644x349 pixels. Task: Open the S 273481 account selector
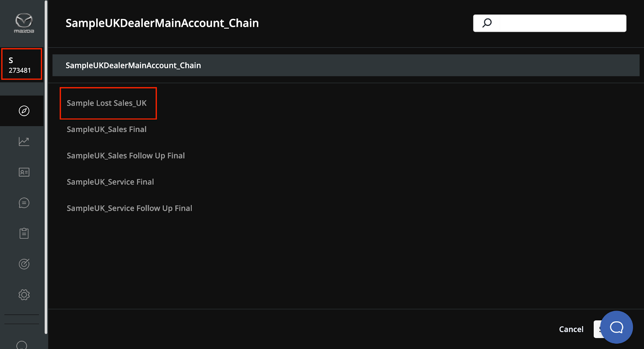(22, 64)
